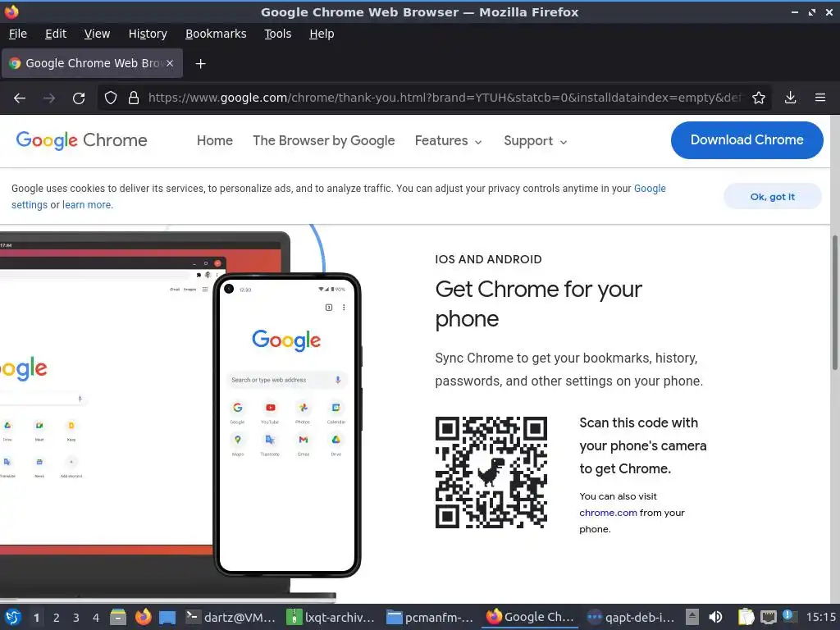Open the Firefox downloads panel
Viewport: 840px width, 630px height.
tap(790, 98)
